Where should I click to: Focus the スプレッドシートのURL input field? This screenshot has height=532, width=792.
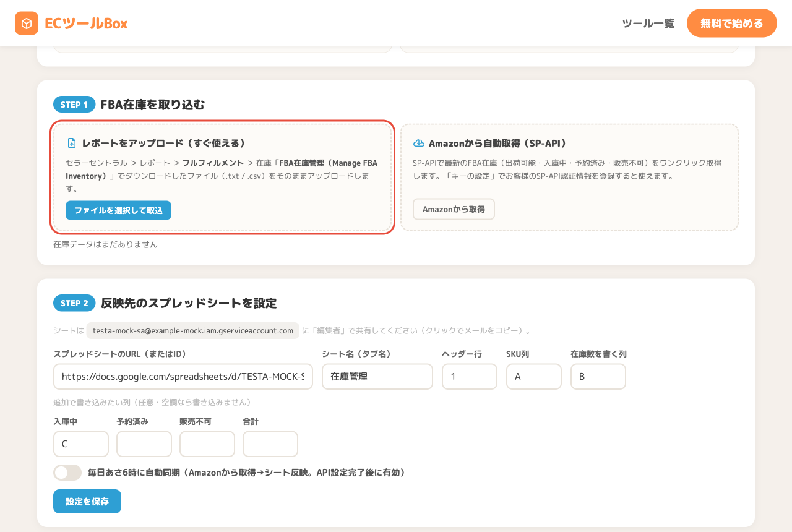coord(183,376)
